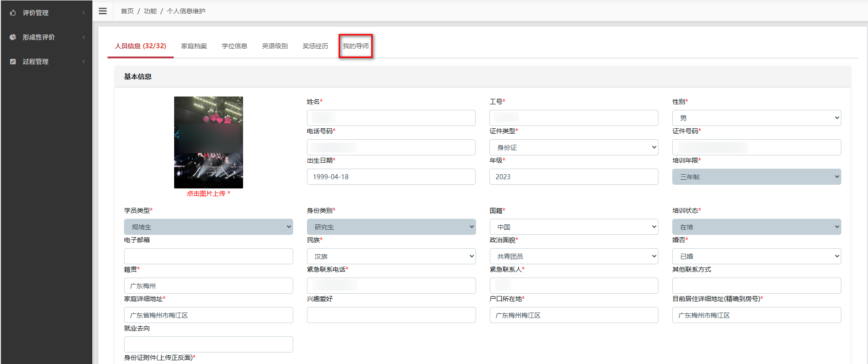The image size is (868, 364).
Task: Open the 民族 dropdown showing 汉族
Action: (x=391, y=256)
